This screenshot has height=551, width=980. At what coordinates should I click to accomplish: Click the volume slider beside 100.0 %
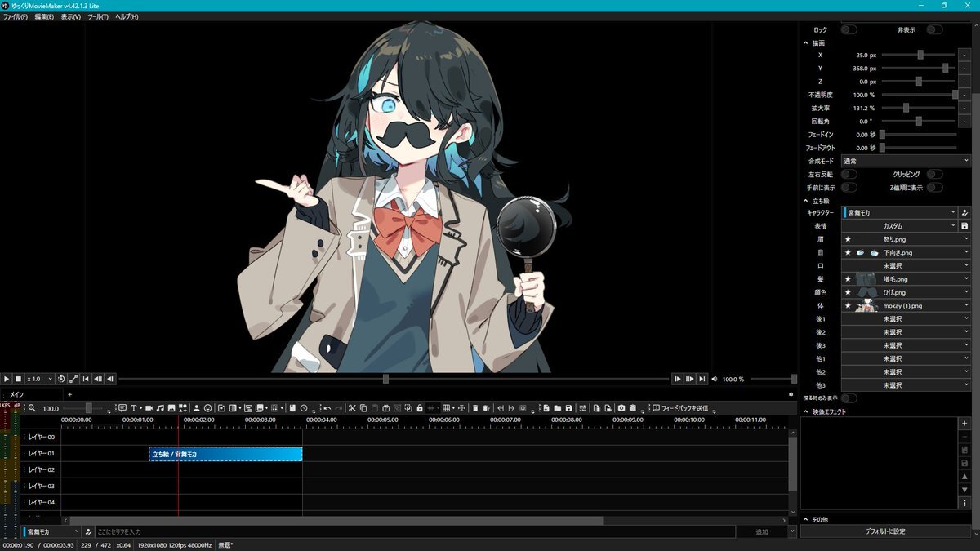tap(773, 379)
